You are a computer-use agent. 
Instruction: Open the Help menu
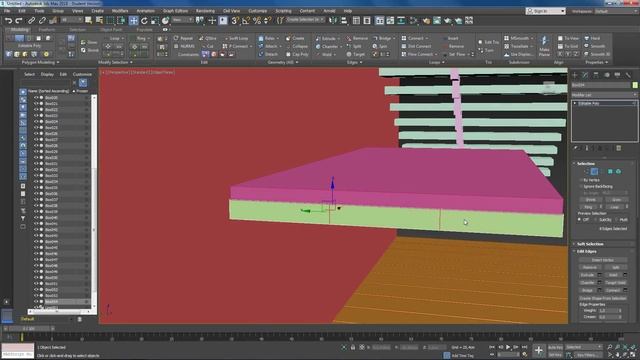(x=348, y=11)
